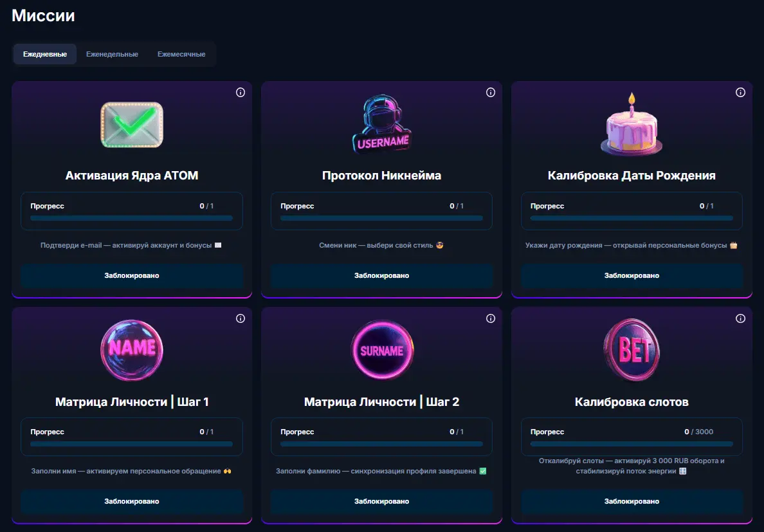Open info icon on Калибровка слотов card
This screenshot has width=764, height=532.
[740, 318]
